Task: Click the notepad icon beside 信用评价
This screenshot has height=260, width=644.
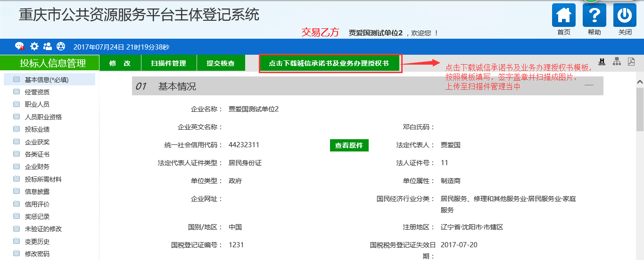Action: pos(17,204)
